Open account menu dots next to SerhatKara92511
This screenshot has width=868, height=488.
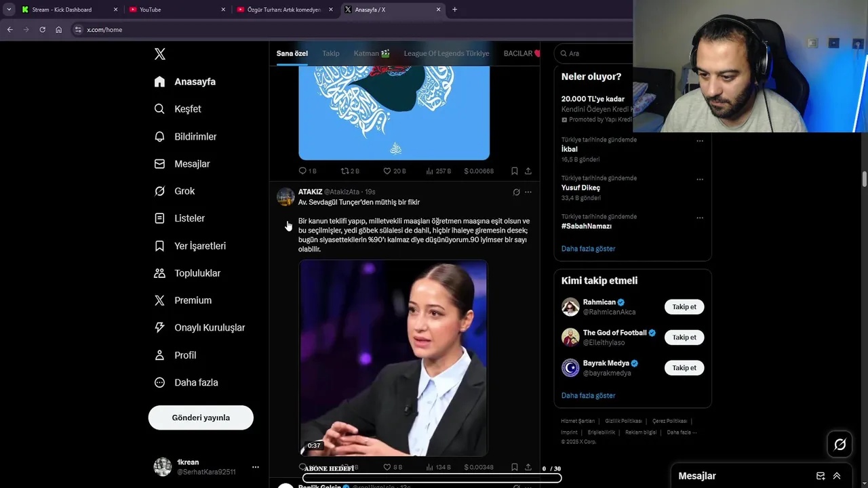255,467
